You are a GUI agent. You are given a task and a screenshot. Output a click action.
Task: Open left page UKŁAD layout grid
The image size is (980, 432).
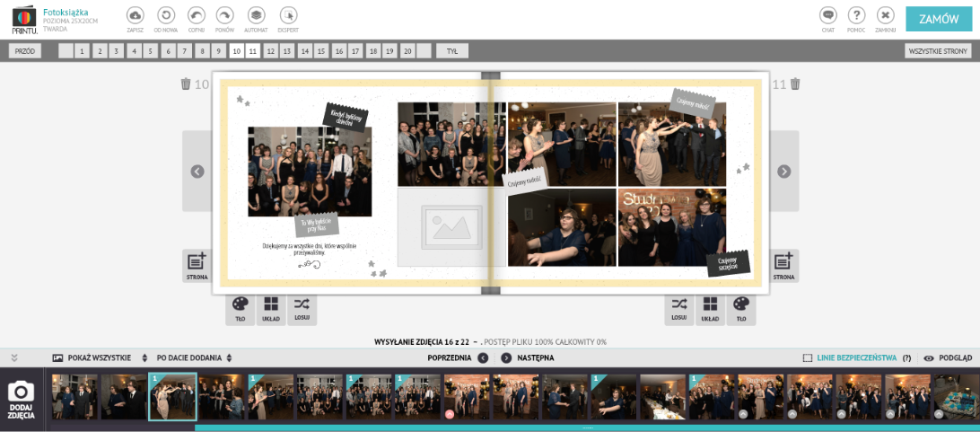[271, 310]
